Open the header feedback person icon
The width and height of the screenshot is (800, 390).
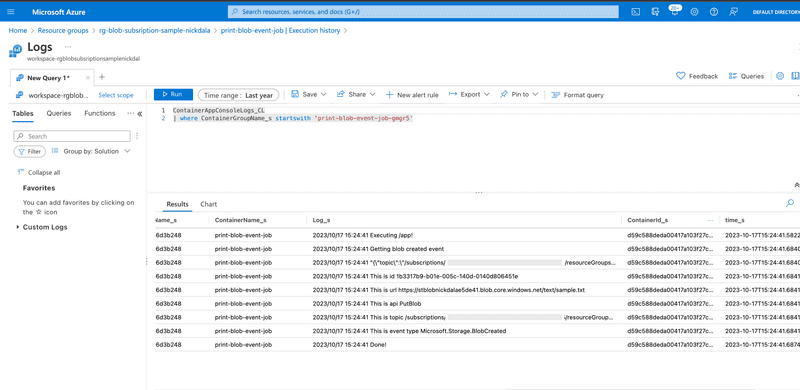733,12
